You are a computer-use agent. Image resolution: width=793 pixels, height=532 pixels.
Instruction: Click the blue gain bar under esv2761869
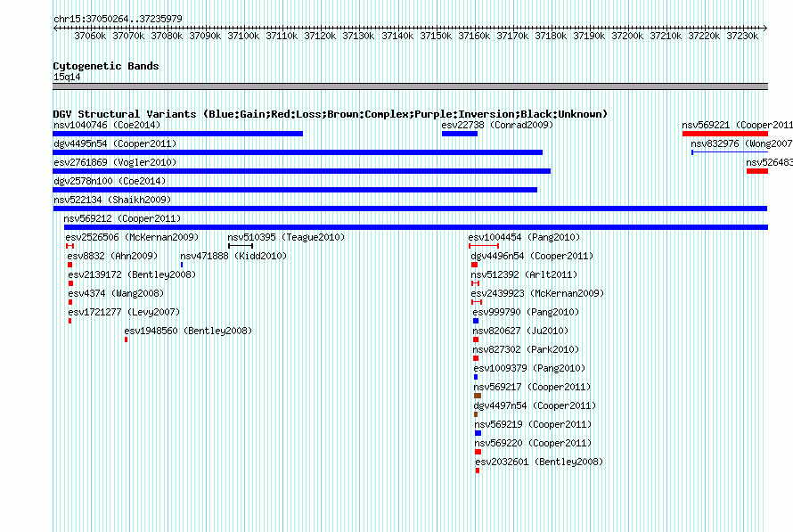[x=301, y=171]
